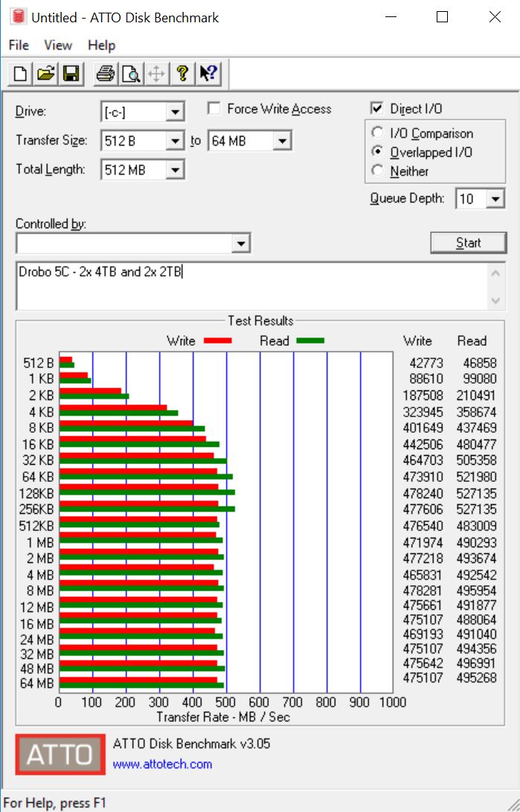Screen dimensions: 520x812
Task: Click the New document toolbar icon
Action: click(20, 74)
